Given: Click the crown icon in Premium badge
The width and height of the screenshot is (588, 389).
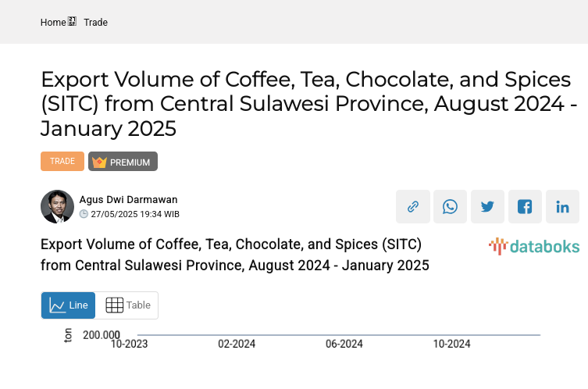Looking at the screenshot, I should 99,162.
